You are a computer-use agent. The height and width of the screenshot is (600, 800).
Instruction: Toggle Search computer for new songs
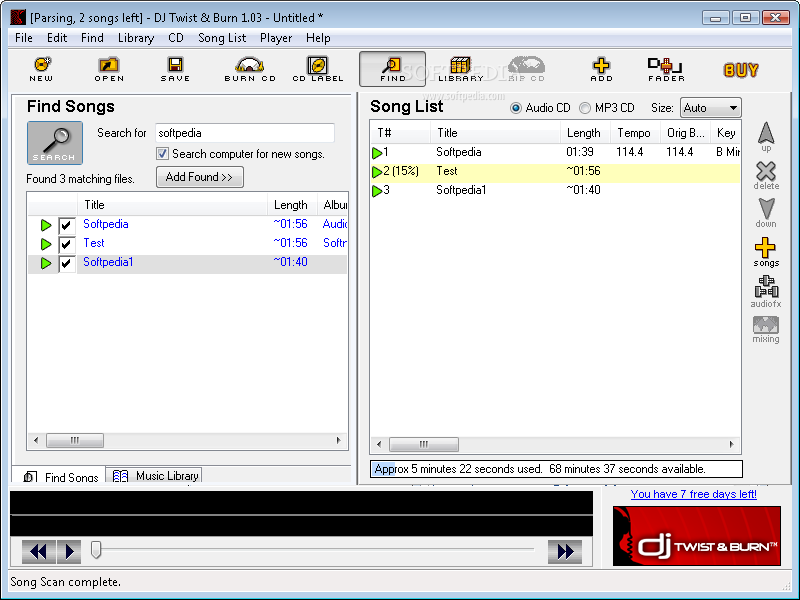pos(162,154)
